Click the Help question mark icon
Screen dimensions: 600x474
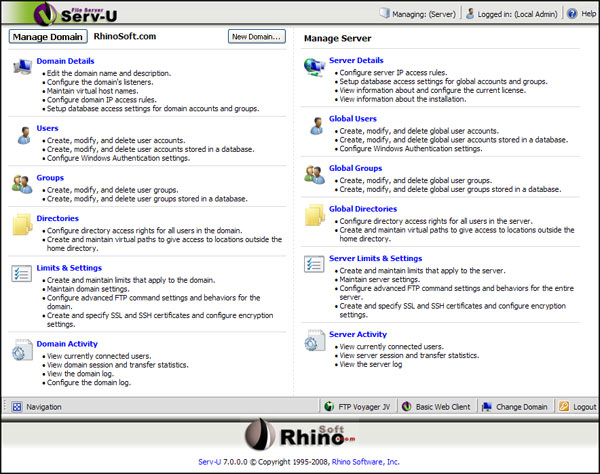[572, 14]
